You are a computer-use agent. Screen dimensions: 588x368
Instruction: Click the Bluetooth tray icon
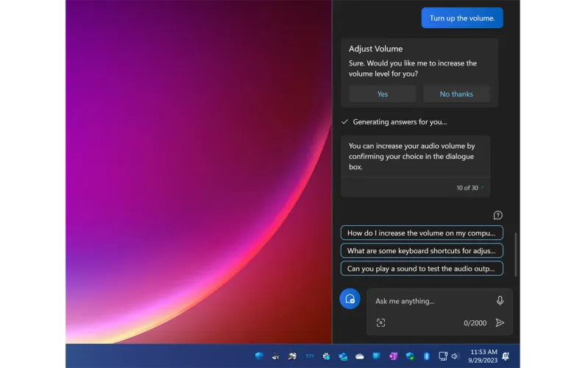426,356
